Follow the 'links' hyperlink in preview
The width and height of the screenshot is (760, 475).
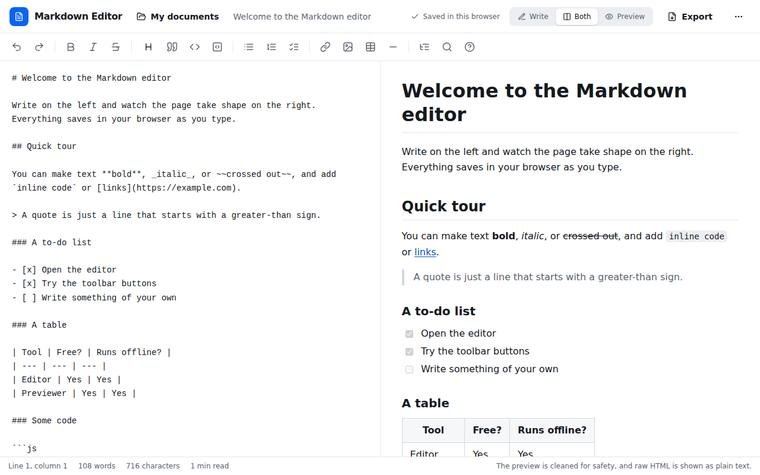pos(425,252)
